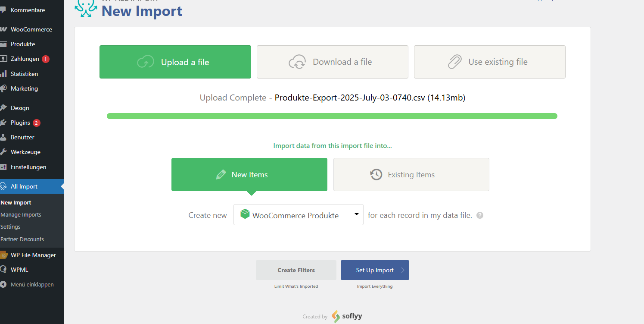
Task: Open the WooCommerce Produkte post type dropdown
Action: click(299, 214)
